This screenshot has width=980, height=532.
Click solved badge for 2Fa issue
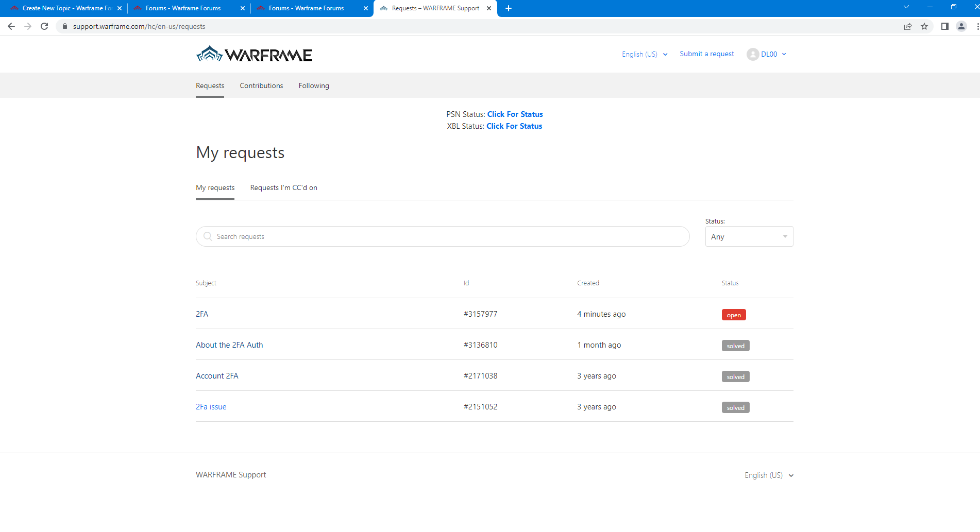(735, 407)
